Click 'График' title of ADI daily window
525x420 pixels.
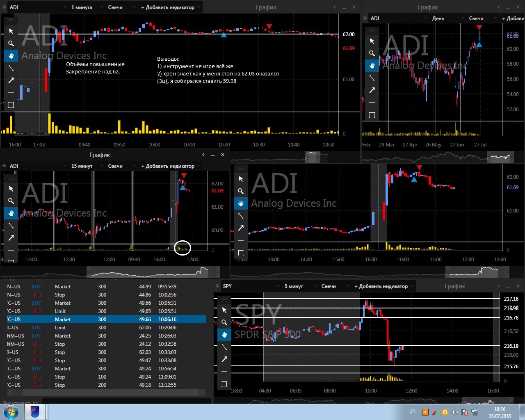click(428, 7)
